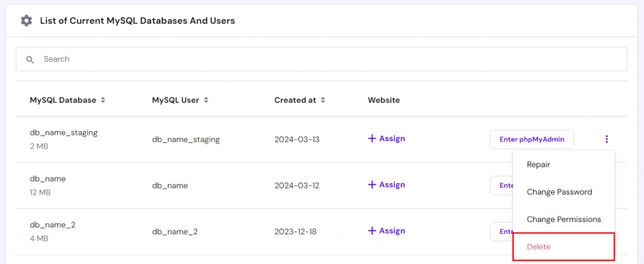Click the Assign text for db_name_2

[x=392, y=231]
